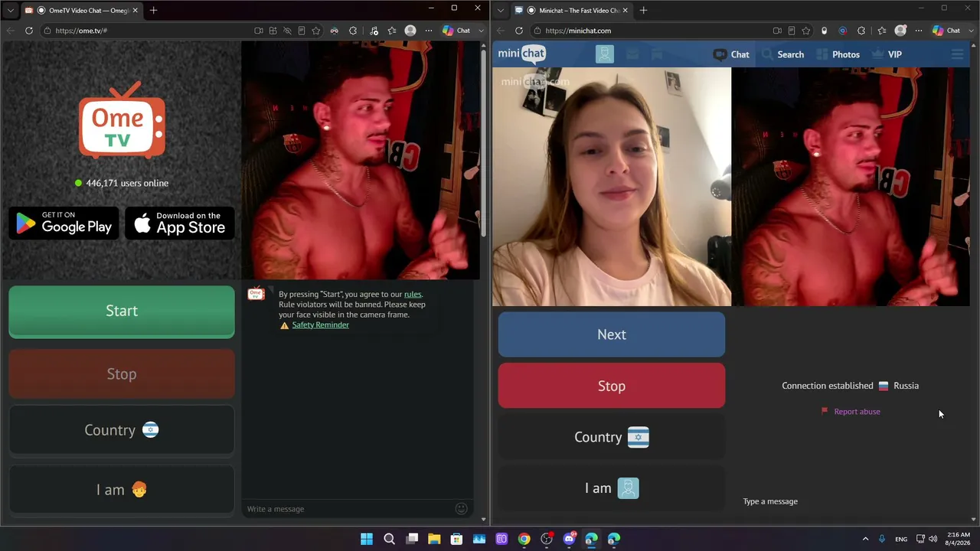980x551 pixels.
Task: Click OmeTV page vertical scrollbar
Action: (483, 142)
